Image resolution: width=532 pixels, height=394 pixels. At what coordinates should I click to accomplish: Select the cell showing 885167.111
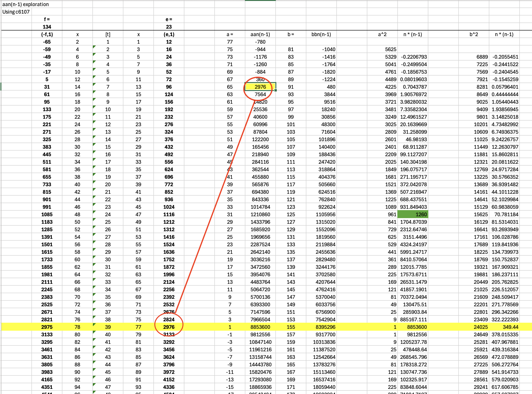tap(413, 319)
